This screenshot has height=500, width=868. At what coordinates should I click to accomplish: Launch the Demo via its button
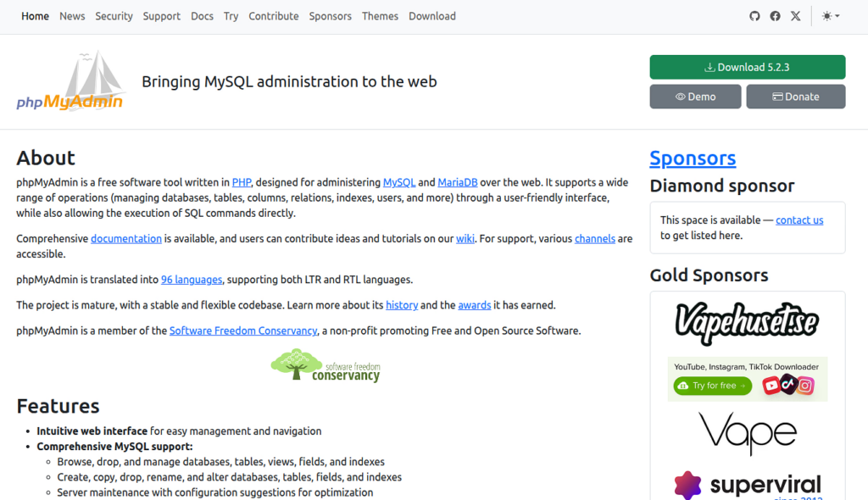(x=695, y=96)
